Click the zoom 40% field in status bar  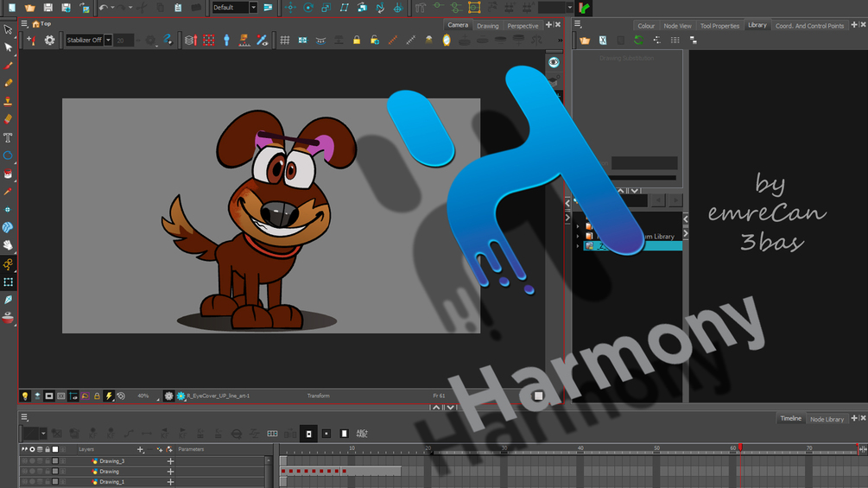coord(143,396)
